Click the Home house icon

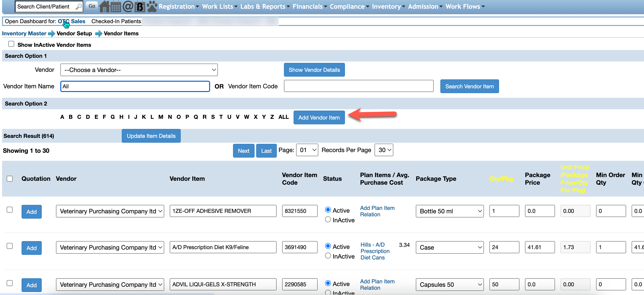(104, 6)
